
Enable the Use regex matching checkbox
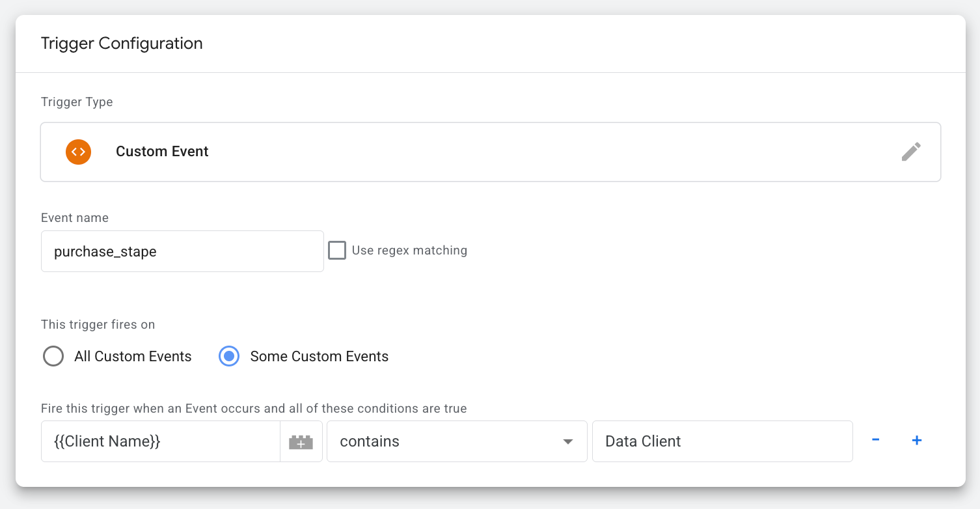(336, 251)
